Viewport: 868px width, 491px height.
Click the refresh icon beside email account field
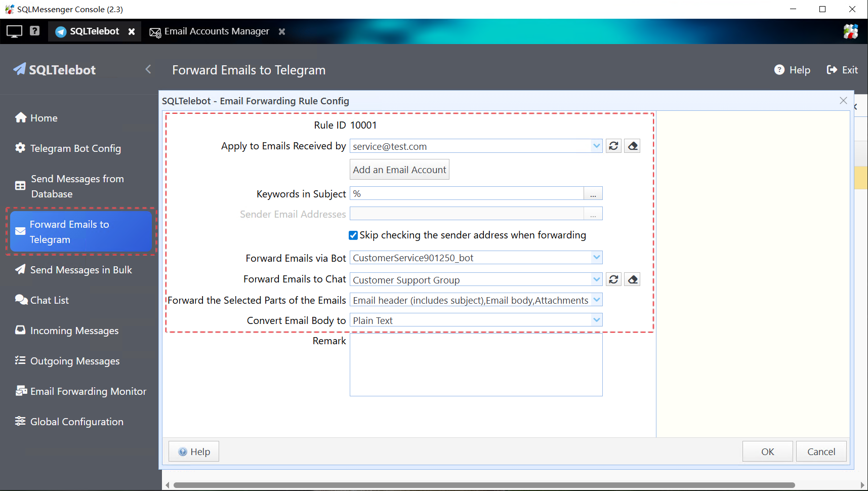613,146
